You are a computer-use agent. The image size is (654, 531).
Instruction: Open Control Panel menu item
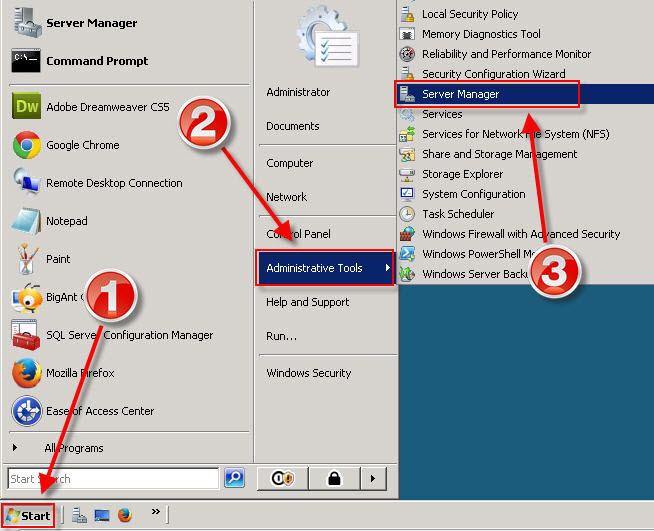coord(298,234)
